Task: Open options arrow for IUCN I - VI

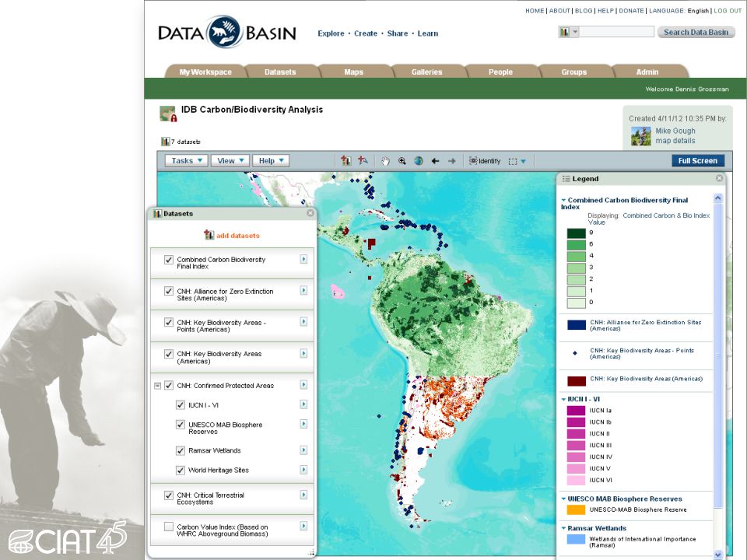Action: [303, 404]
